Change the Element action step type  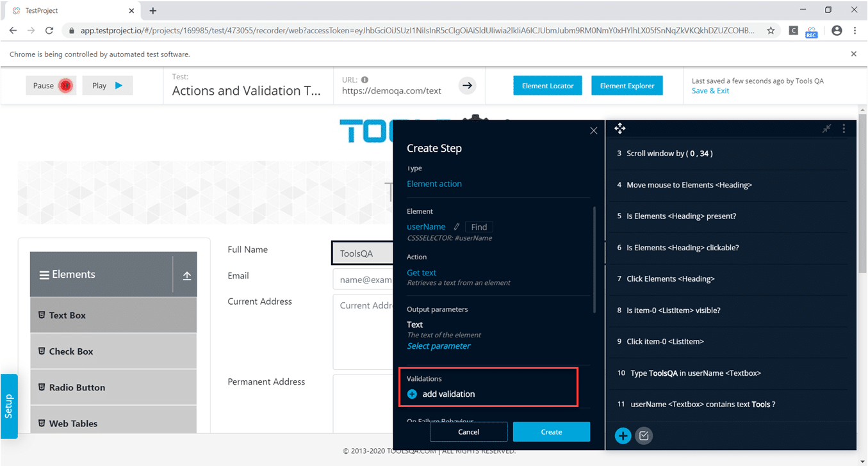point(434,184)
